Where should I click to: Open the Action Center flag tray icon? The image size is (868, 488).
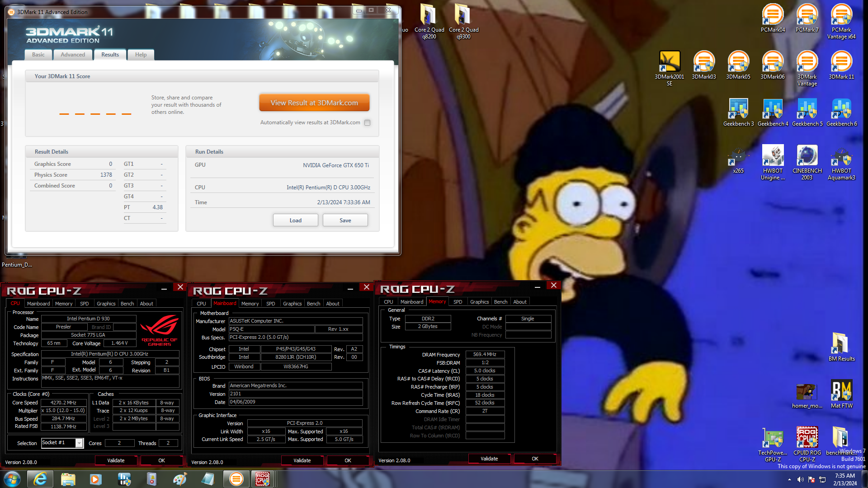tap(811, 479)
